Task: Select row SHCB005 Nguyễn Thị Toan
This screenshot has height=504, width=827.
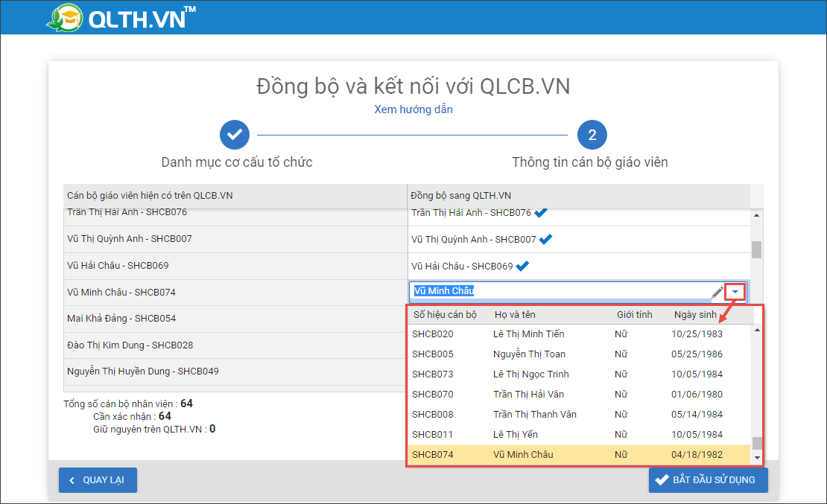Action: click(578, 354)
